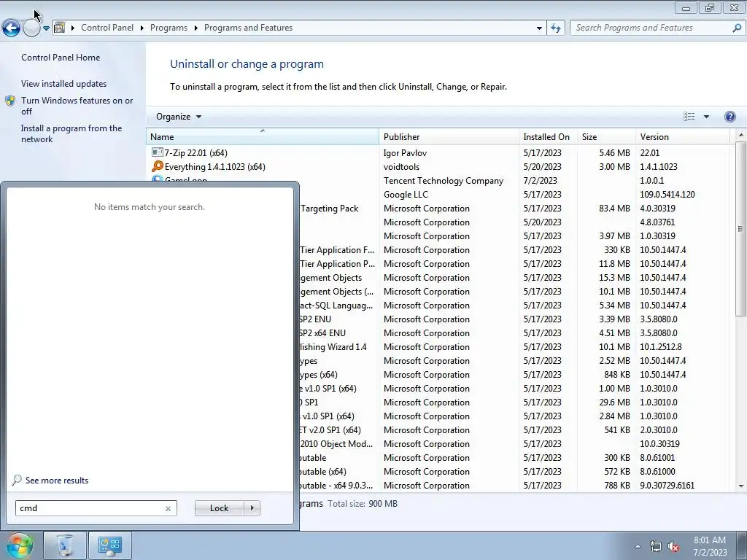The width and height of the screenshot is (747, 560).
Task: Click the magnifier next to See more results
Action: [17, 480]
